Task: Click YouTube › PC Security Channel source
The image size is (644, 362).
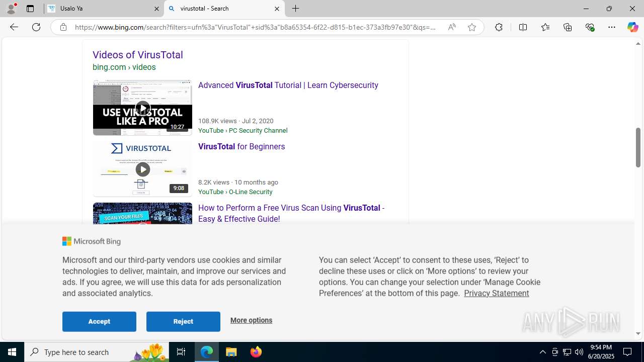Action: click(x=243, y=130)
